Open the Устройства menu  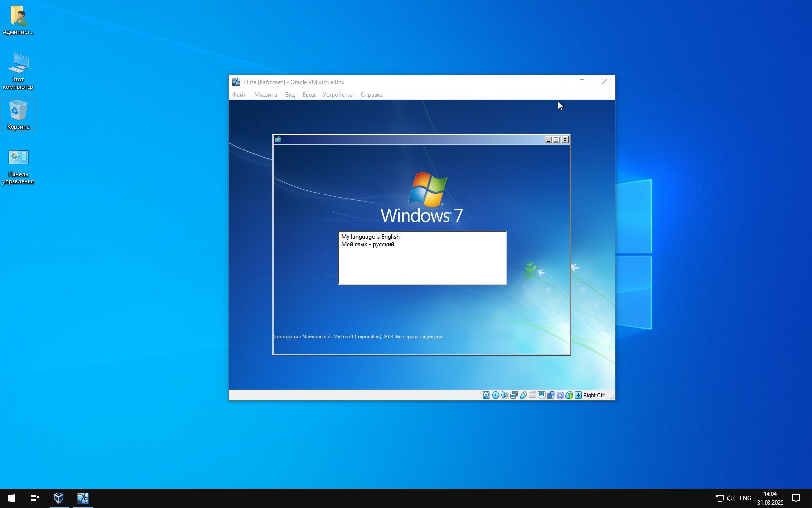pos(337,95)
